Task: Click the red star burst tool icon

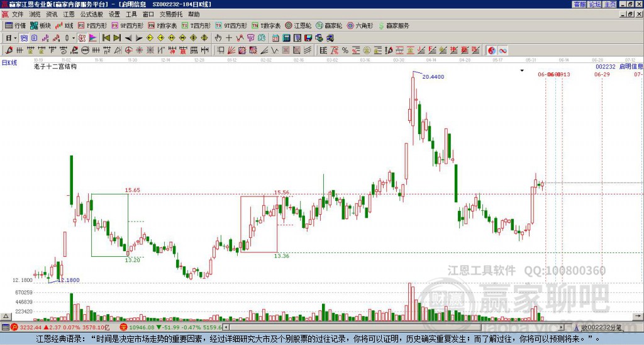Action: pyautogui.click(x=139, y=50)
